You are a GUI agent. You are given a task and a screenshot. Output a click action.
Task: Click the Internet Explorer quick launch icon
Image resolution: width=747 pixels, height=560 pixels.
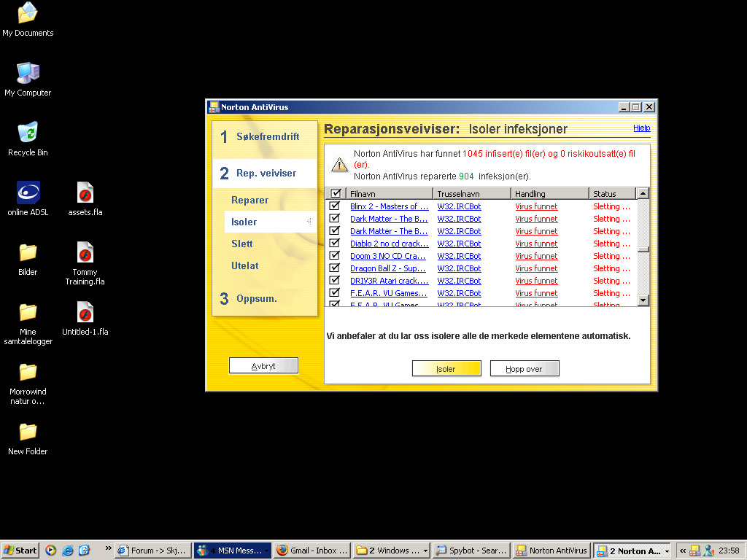[x=68, y=551]
